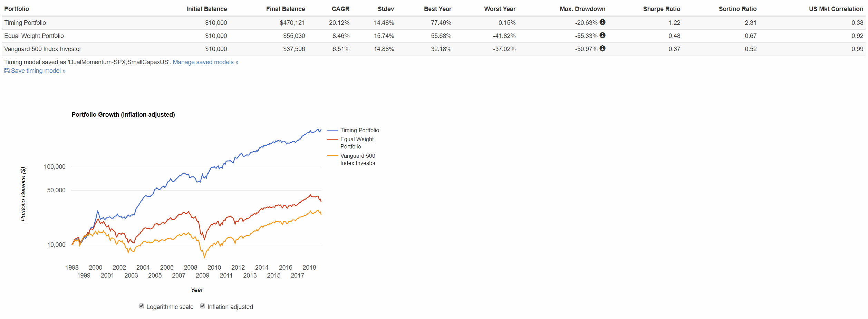The height and width of the screenshot is (319, 868).
Task: Click the Sortino Ratio column header
Action: click(x=737, y=9)
